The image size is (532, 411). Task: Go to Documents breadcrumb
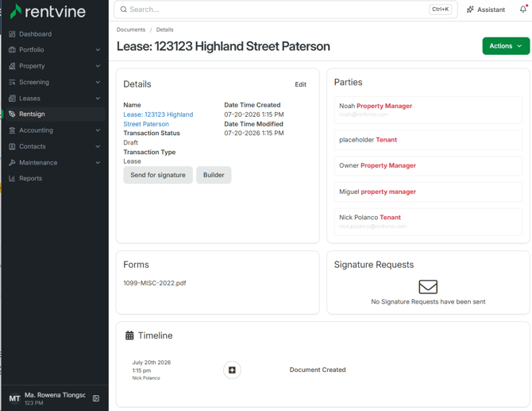click(x=131, y=29)
